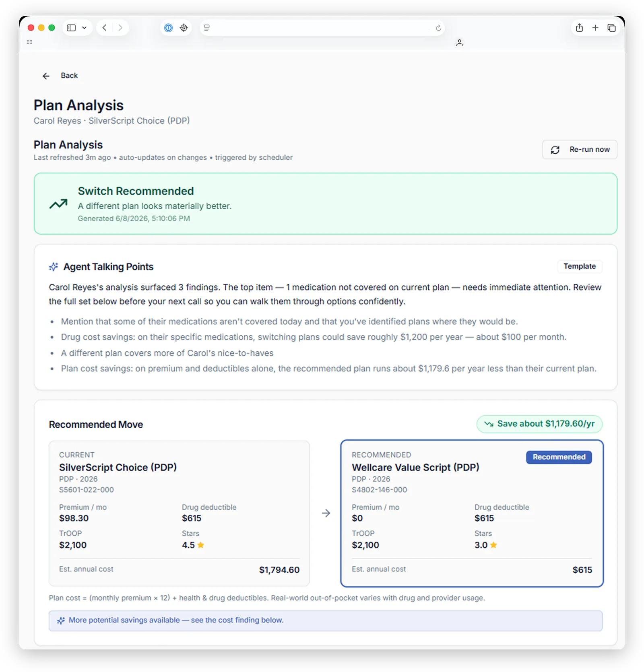This screenshot has height=672, width=644.
Task: Click plan ID S5601-022-000
Action: (x=87, y=490)
